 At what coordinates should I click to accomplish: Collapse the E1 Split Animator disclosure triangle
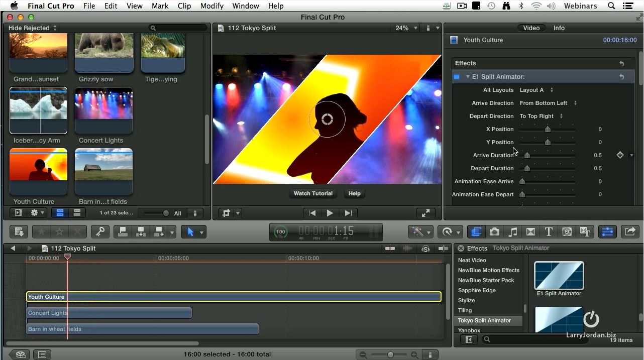[468, 77]
